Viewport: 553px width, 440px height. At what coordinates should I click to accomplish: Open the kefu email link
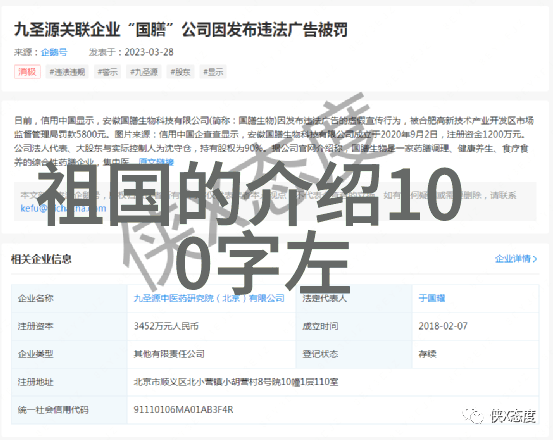tap(63, 208)
